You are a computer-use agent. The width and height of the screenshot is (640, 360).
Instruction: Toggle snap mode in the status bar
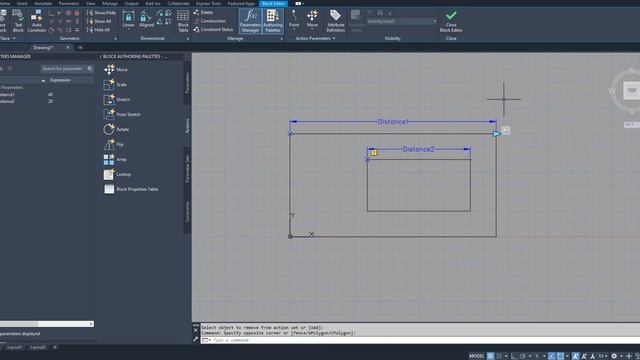click(499, 356)
